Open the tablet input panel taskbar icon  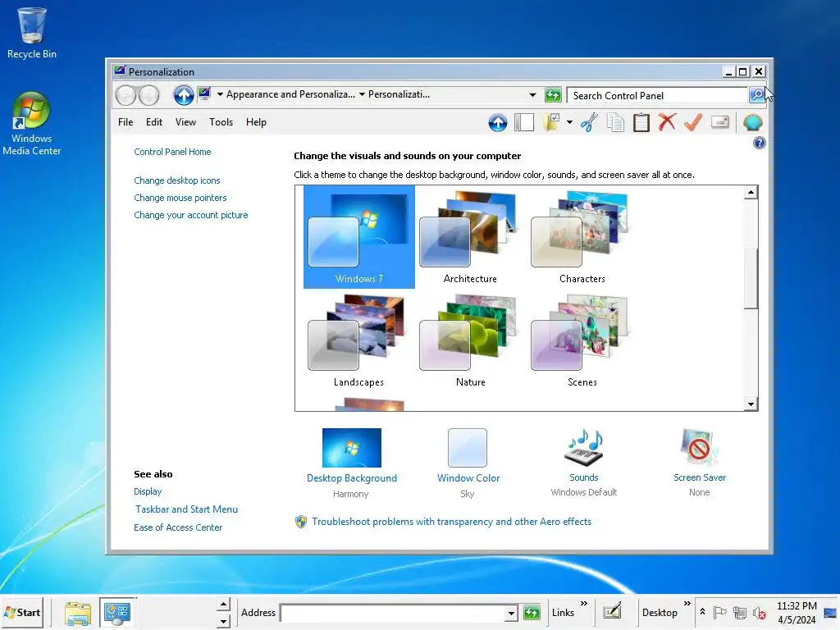612,611
